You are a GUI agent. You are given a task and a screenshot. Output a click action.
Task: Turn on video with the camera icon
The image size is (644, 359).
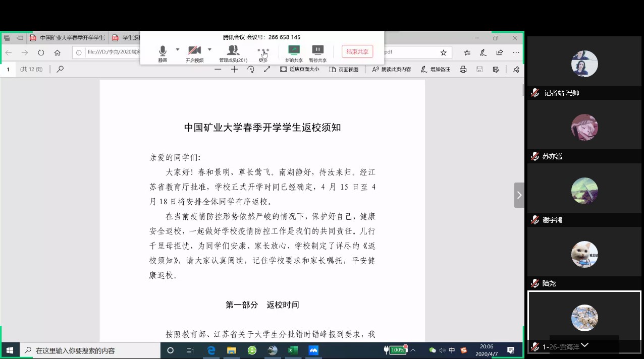point(194,51)
